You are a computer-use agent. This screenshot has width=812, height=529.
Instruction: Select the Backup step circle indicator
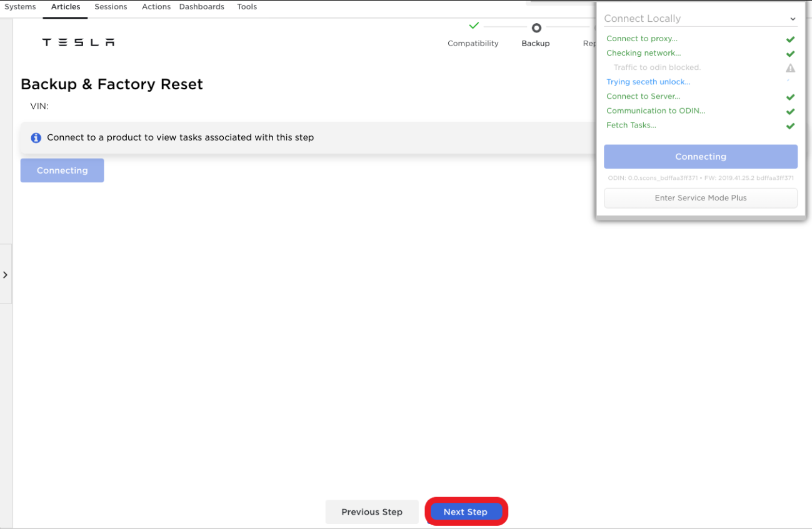536,27
